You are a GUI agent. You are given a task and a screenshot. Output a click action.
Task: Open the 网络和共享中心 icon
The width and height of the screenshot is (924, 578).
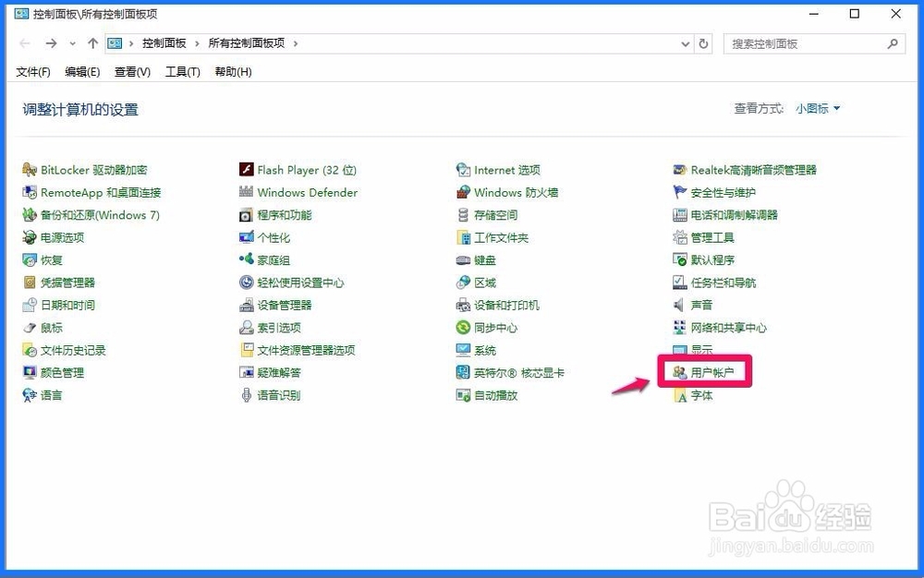[x=680, y=328]
